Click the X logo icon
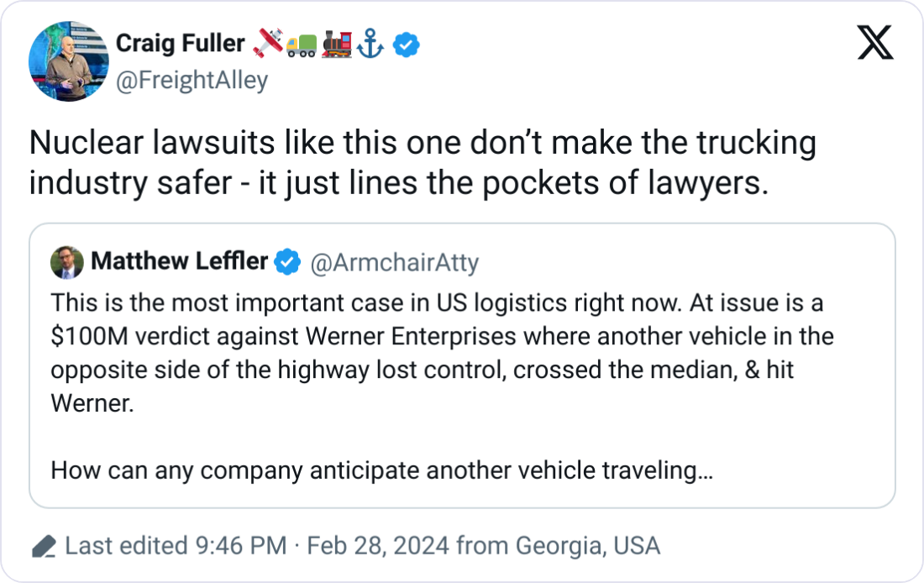This screenshot has width=924, height=583. point(874,43)
